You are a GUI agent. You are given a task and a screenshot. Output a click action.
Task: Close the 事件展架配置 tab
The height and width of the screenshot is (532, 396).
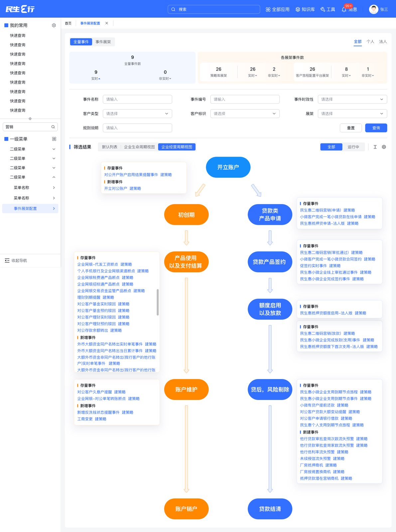106,23
